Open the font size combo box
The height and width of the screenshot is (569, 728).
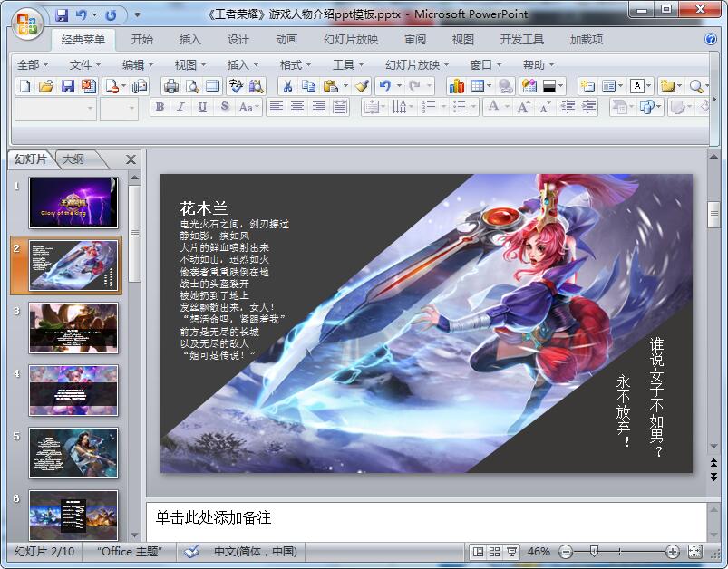tap(119, 108)
